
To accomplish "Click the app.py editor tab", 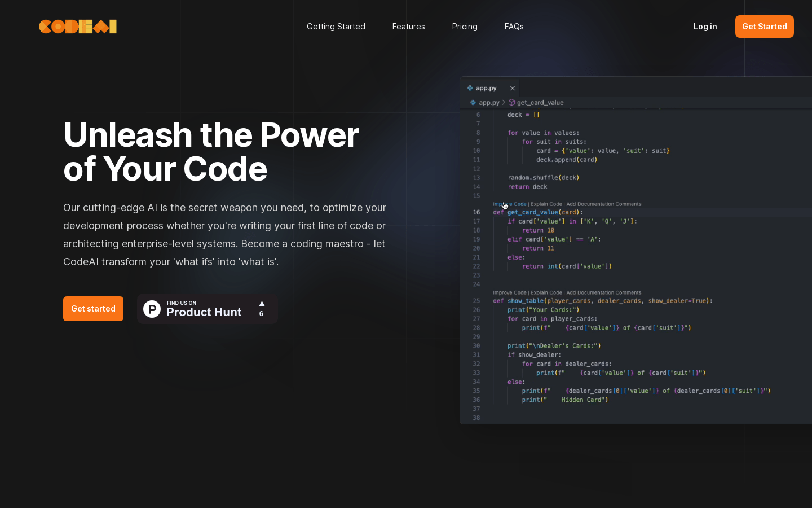I will (x=489, y=88).
